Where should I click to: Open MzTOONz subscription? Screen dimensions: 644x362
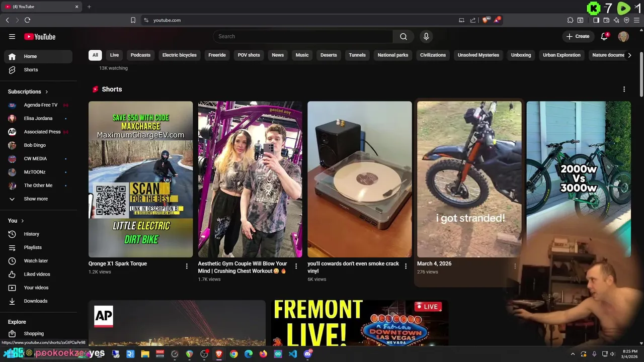tap(38, 172)
